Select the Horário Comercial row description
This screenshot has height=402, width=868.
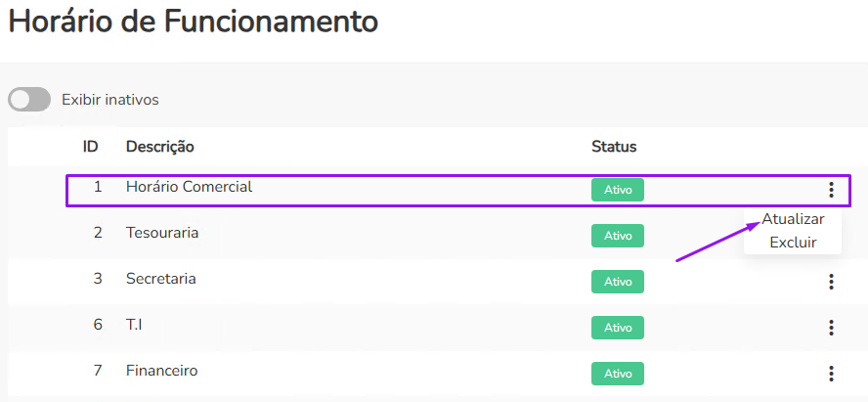click(189, 187)
